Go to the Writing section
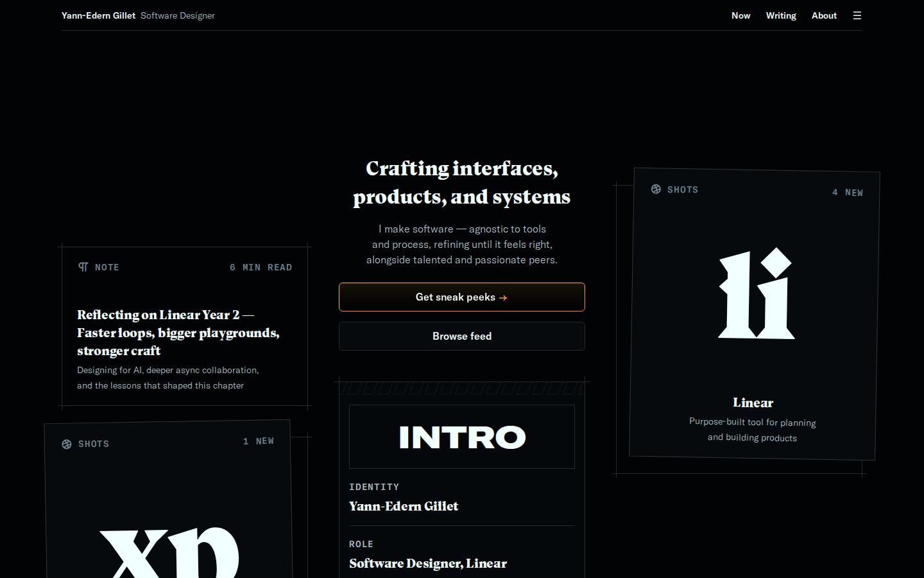Image resolution: width=924 pixels, height=578 pixels. pyautogui.click(x=781, y=15)
